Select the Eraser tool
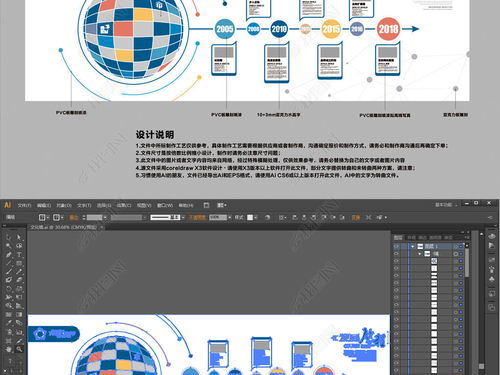 [x=19, y=280]
